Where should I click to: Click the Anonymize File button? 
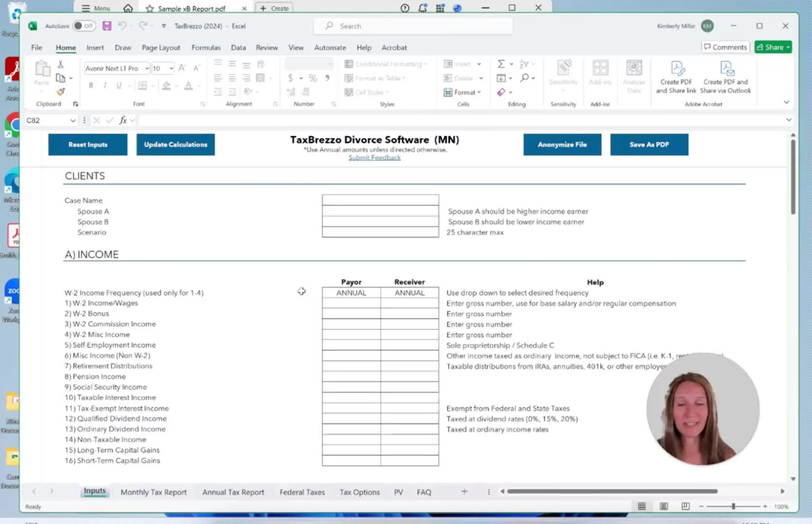point(562,145)
